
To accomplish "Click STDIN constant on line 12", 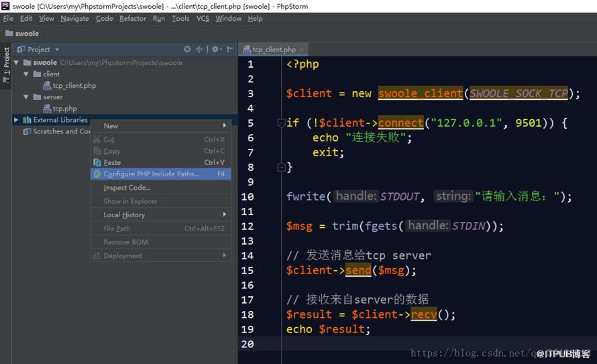I will [x=468, y=227].
